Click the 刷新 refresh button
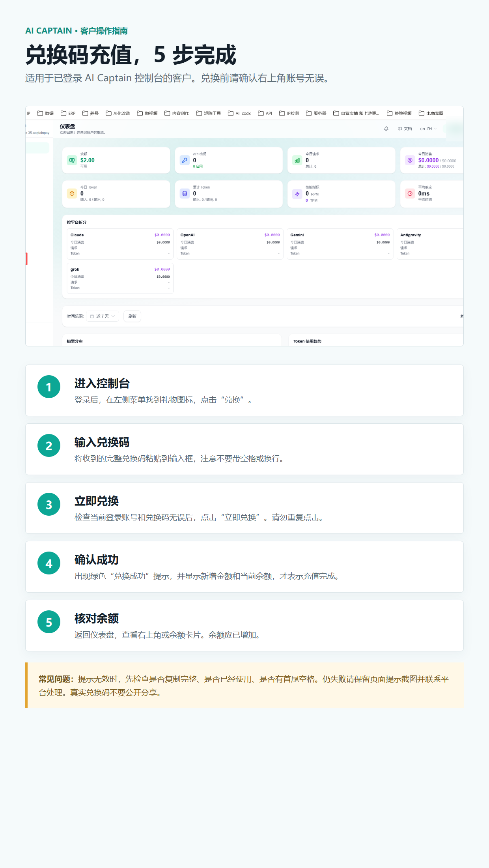This screenshot has height=868, width=489. (133, 316)
